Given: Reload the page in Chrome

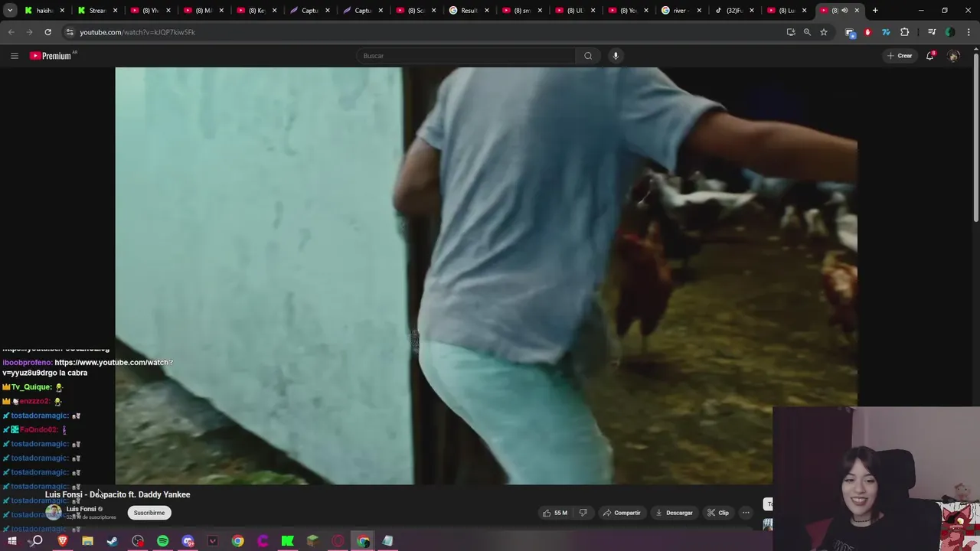Looking at the screenshot, I should (x=47, y=32).
